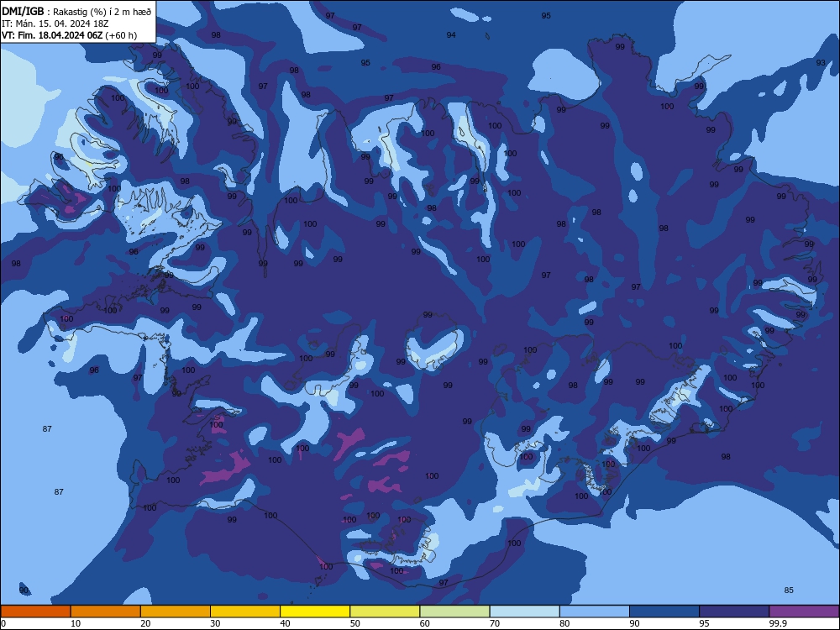Click the legend scale label '60'
Viewport: 840px width, 630px height.
click(x=425, y=623)
